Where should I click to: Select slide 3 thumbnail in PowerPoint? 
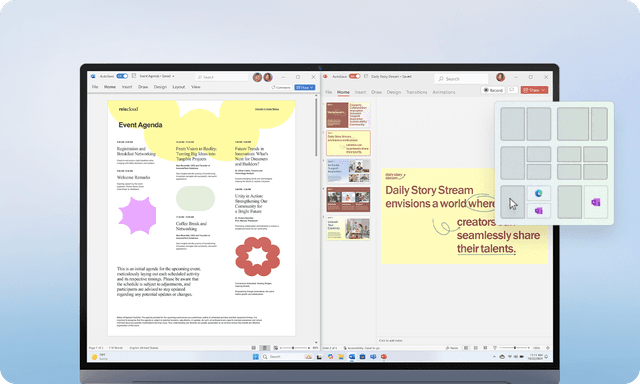(348, 171)
